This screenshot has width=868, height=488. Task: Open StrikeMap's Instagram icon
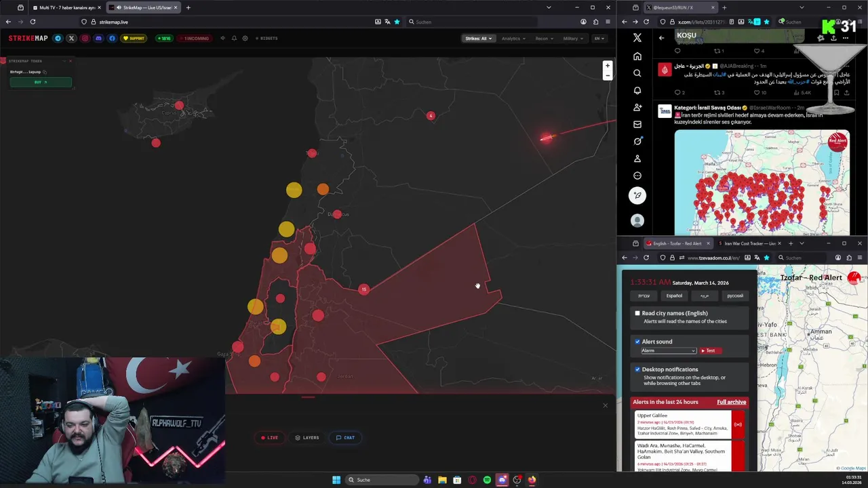click(x=85, y=39)
